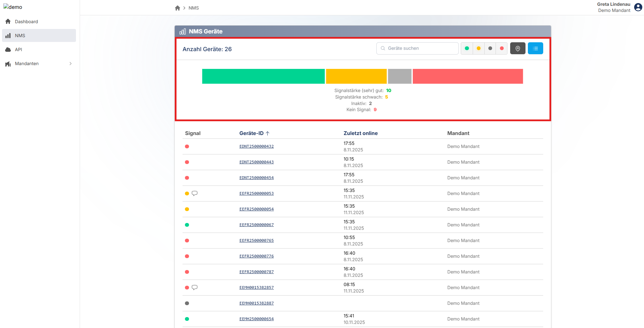Select API in the sidebar
The height and width of the screenshot is (328, 644).
18,49
